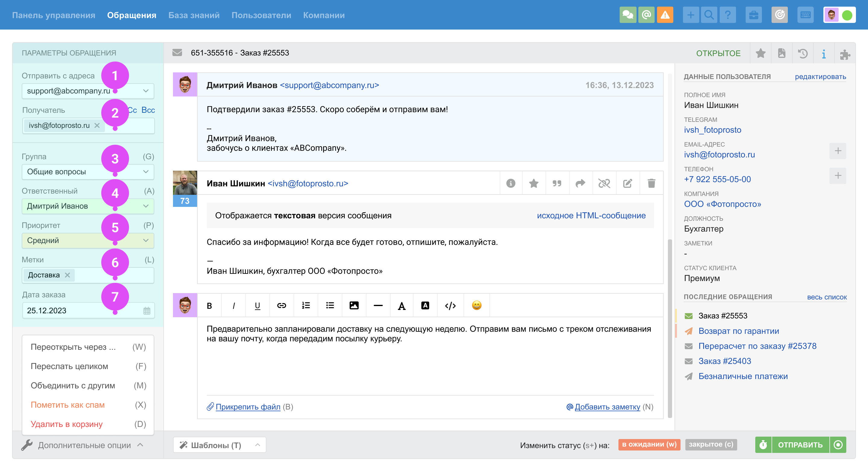Click the ОТПРАВИТЬ send button
Viewport: 868px width, 471px height.
800,445
